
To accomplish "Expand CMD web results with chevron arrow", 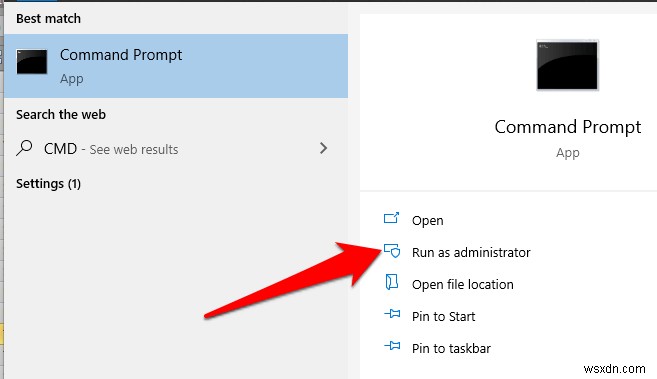I will tap(323, 148).
